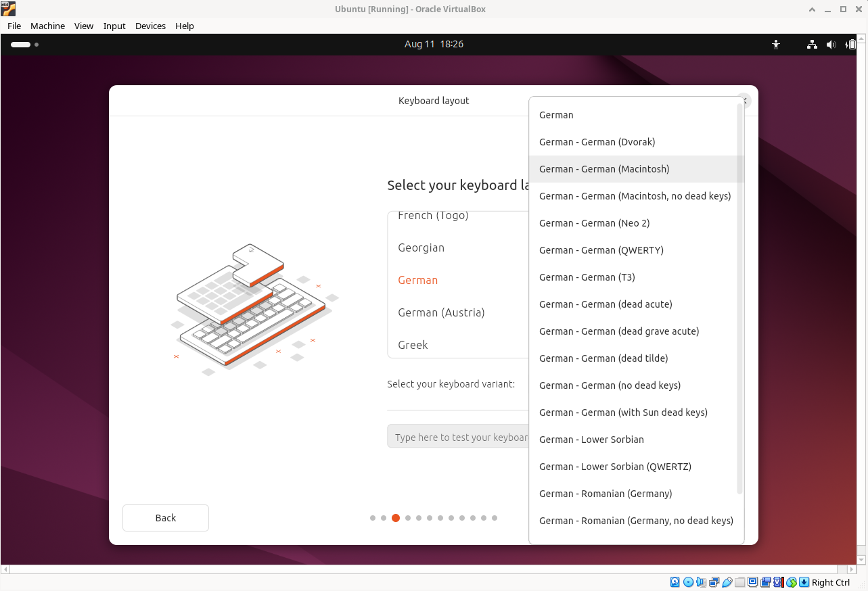The width and height of the screenshot is (868, 591).
Task: Click the VirtualBox audio status icon
Action: coord(701,582)
